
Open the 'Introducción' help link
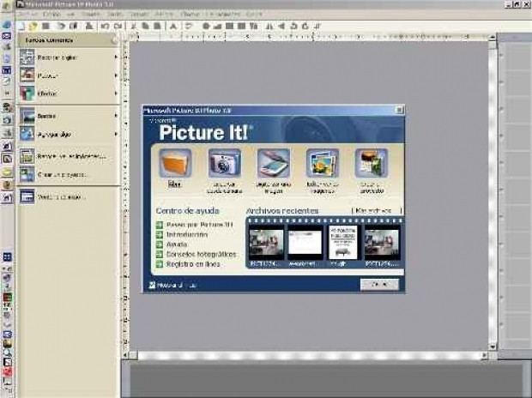(x=187, y=234)
